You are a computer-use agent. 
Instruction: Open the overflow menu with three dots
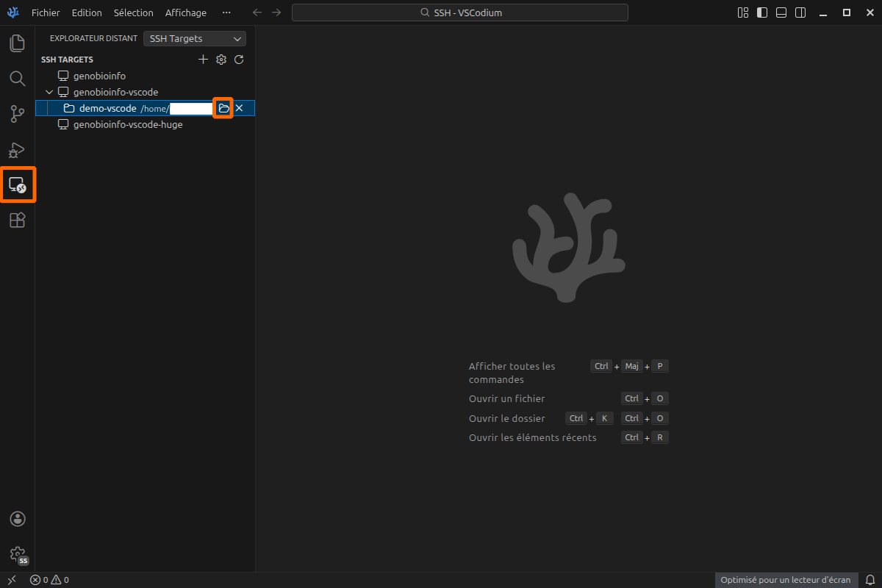(x=226, y=12)
